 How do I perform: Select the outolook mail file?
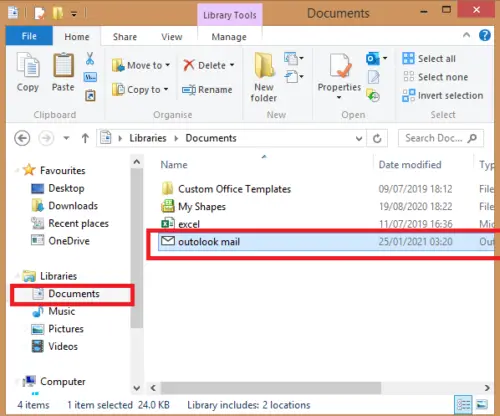point(326,242)
